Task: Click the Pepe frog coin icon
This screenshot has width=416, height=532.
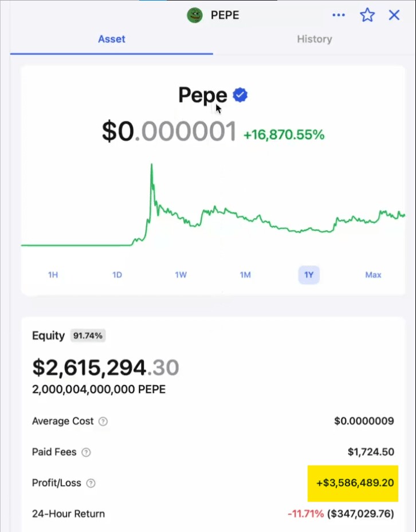Action: click(195, 15)
